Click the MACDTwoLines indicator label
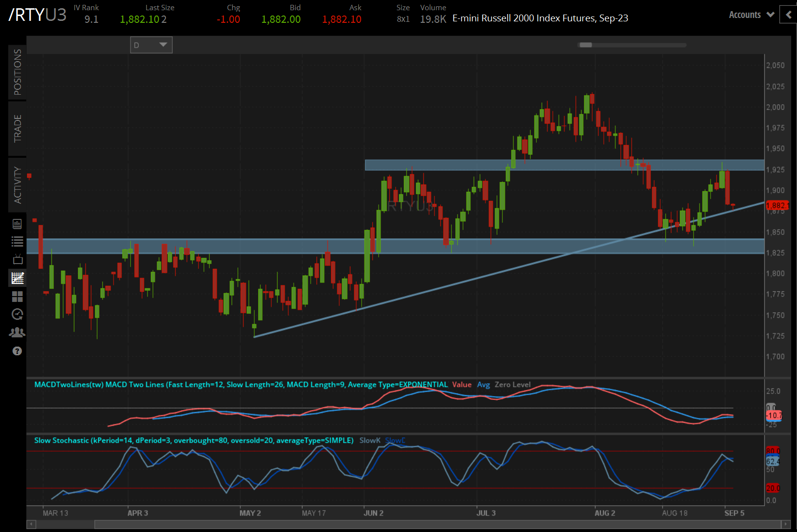The width and height of the screenshot is (797, 532). click(68, 384)
